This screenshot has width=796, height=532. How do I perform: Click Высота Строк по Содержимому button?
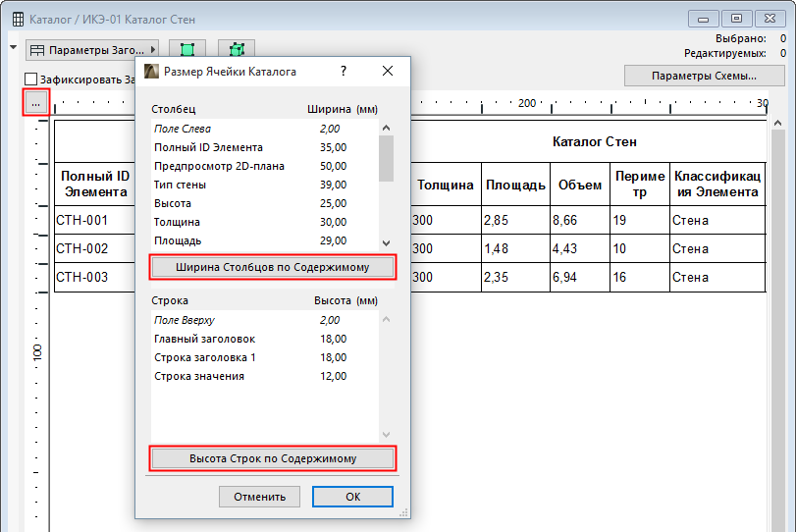tap(273, 458)
